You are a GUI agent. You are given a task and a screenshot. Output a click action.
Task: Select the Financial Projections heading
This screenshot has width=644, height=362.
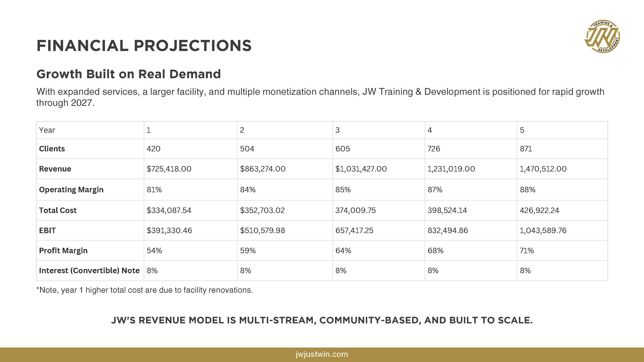144,46
